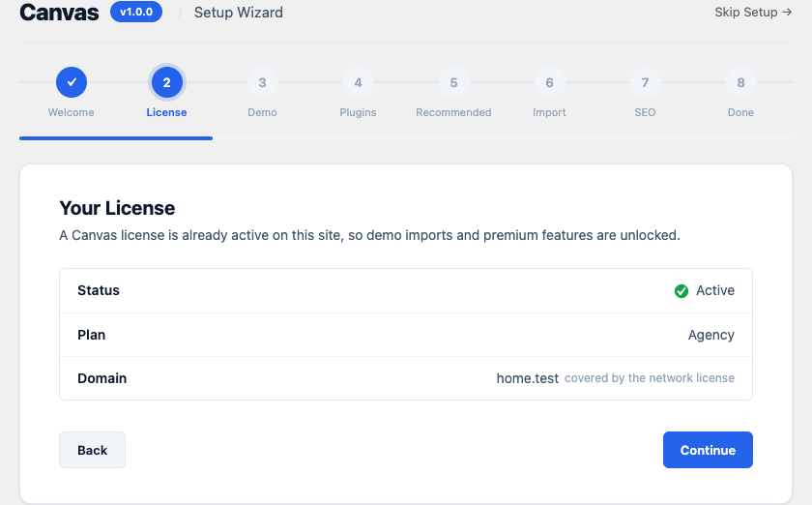Click the blue wizard progress bar

(x=116, y=138)
